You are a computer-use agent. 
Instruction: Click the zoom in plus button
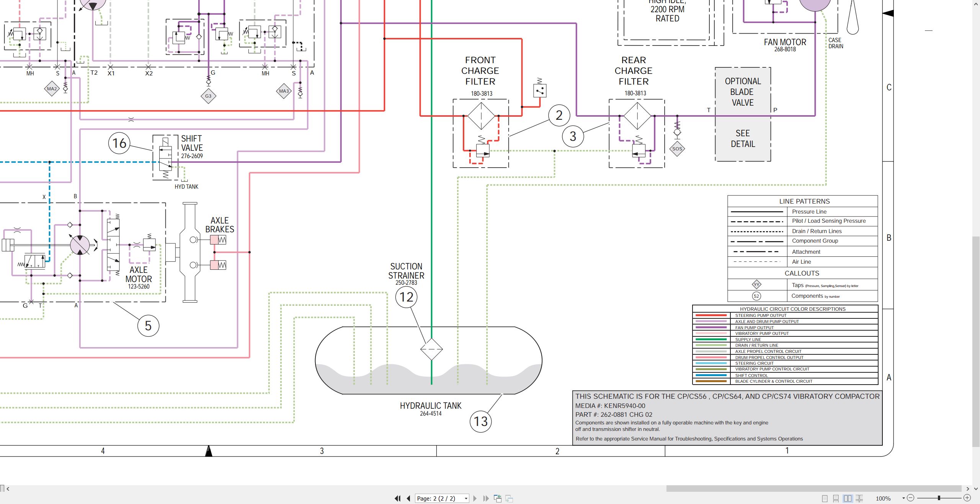coord(967,498)
